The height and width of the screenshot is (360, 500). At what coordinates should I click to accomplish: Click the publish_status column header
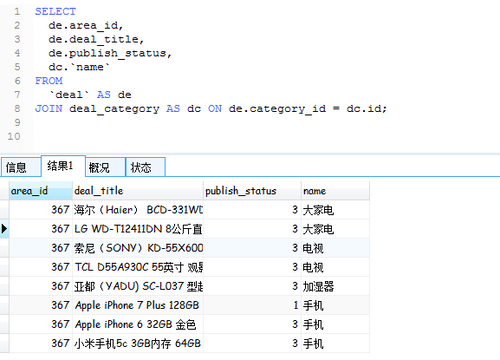coord(252,191)
